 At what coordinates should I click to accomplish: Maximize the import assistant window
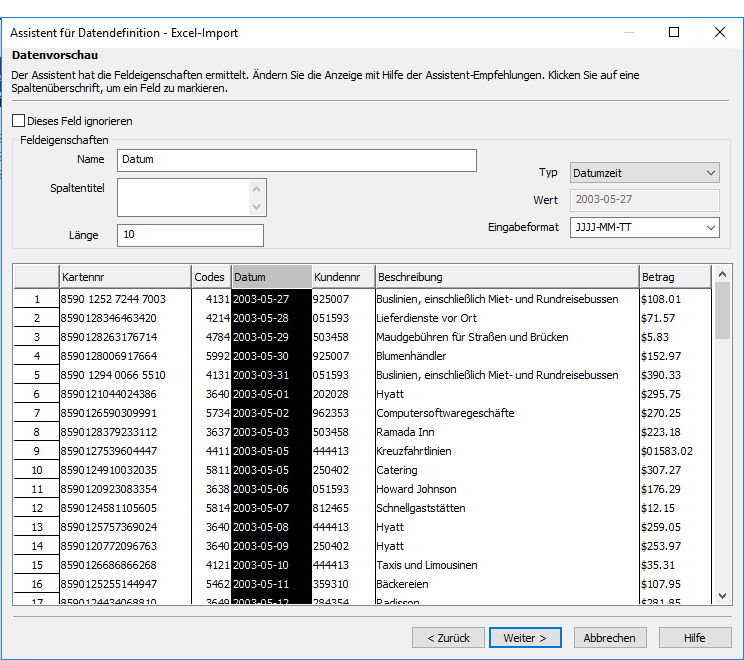point(674,32)
